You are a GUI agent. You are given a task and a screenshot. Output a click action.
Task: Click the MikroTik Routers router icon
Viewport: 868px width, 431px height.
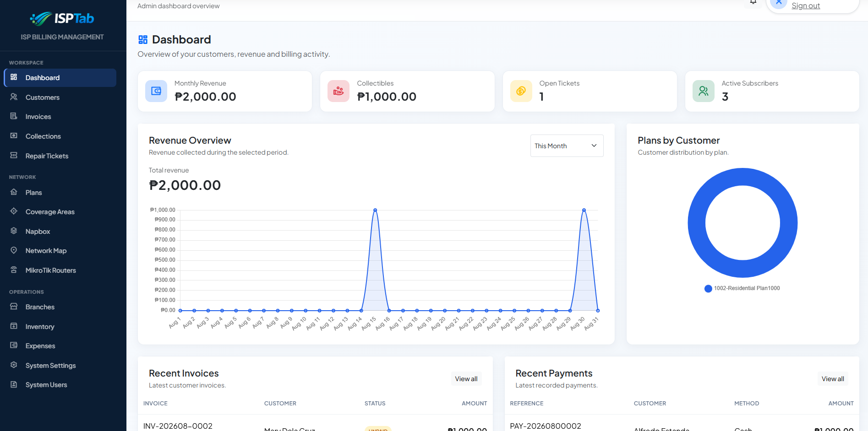click(x=14, y=270)
